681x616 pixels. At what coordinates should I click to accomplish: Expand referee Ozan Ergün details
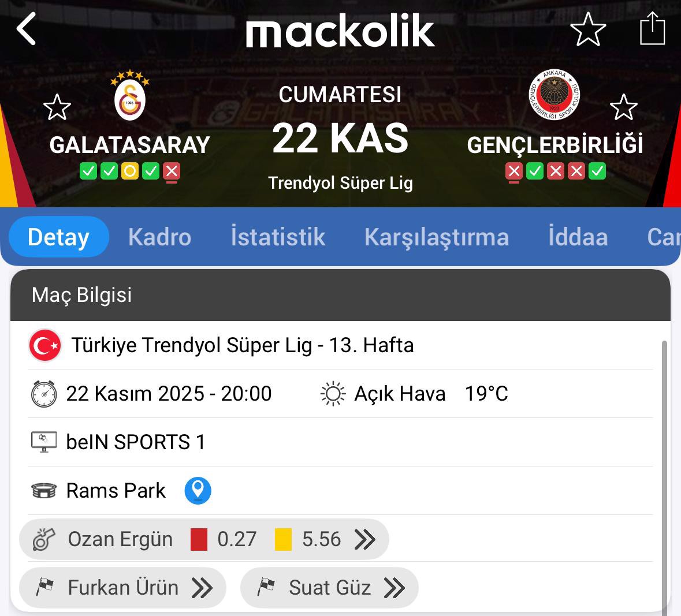coord(364,539)
